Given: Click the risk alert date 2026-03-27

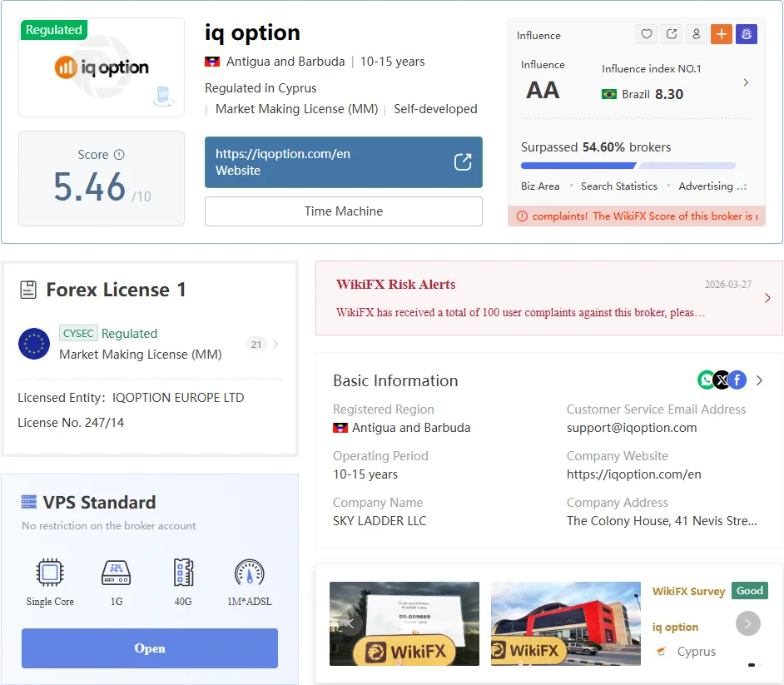Looking at the screenshot, I should tap(728, 285).
